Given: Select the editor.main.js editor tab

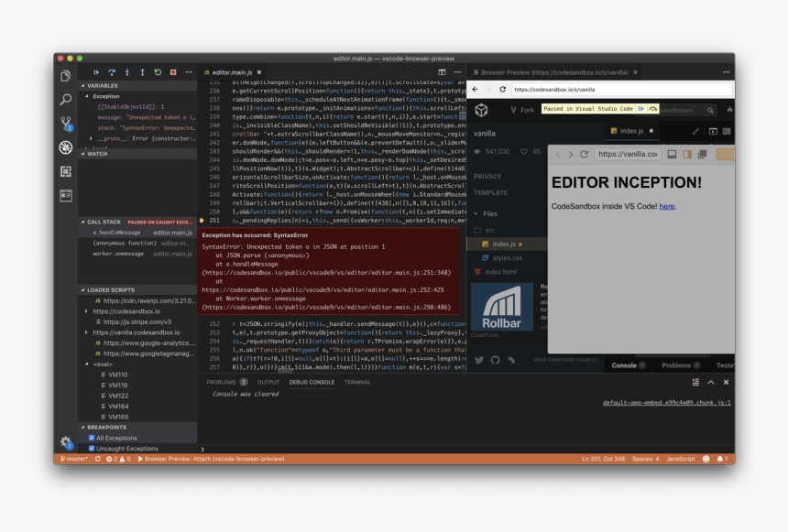Looking at the screenshot, I should [x=233, y=72].
